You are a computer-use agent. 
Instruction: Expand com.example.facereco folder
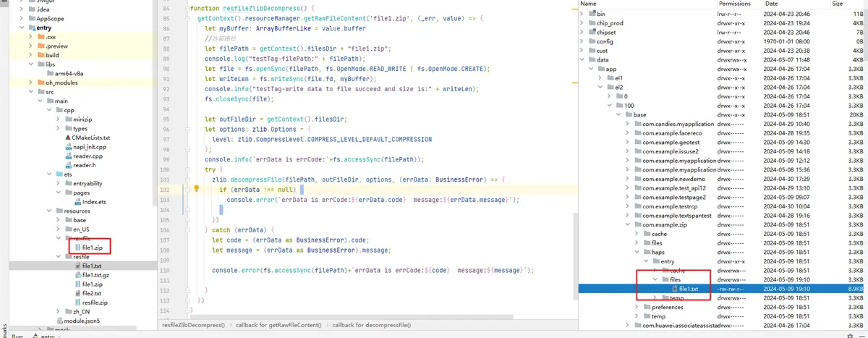[628, 133]
